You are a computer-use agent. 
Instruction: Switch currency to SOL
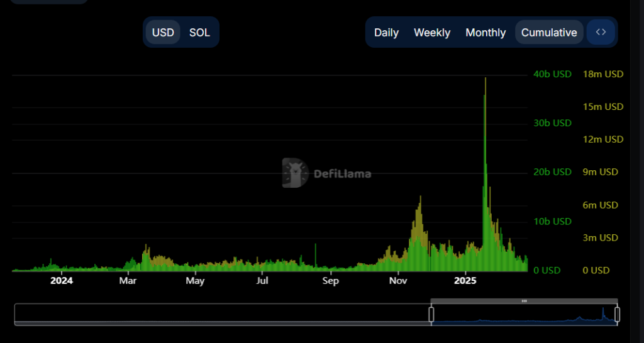tap(199, 33)
